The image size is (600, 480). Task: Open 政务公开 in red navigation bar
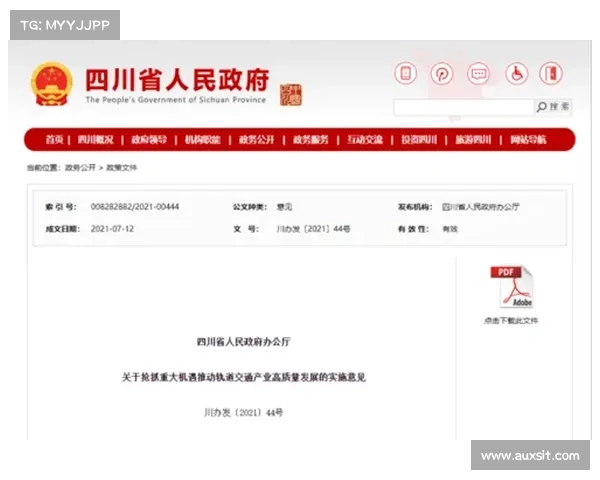[257, 139]
